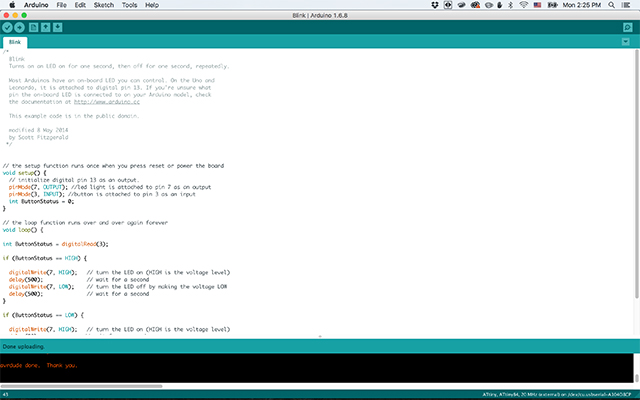
Task: Click the console vertical scrollbar
Action: pyautogui.click(x=636, y=378)
